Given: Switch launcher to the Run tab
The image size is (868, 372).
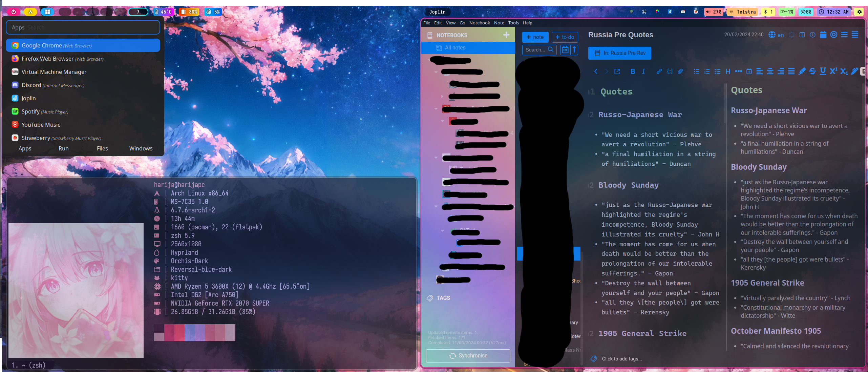Looking at the screenshot, I should [x=63, y=148].
